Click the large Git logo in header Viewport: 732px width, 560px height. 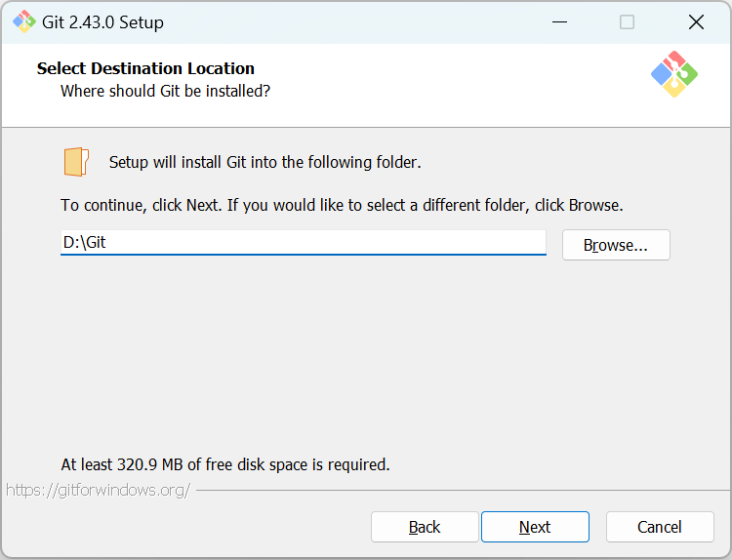(x=674, y=74)
